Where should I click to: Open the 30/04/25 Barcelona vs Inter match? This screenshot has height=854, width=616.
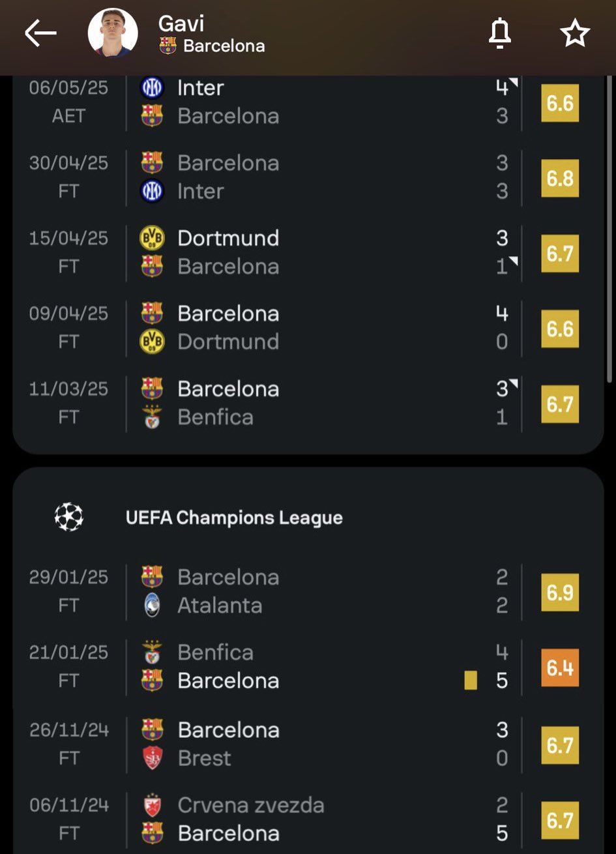pos(308,177)
